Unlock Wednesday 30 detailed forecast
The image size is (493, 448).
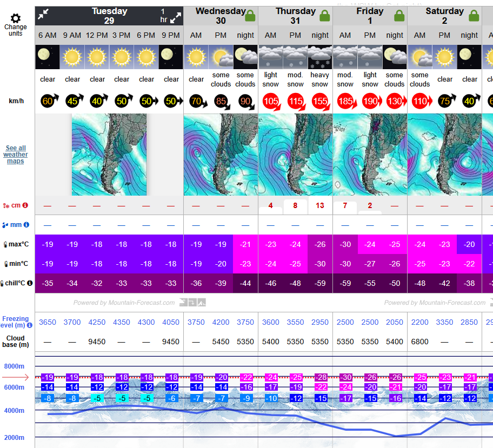(250, 16)
